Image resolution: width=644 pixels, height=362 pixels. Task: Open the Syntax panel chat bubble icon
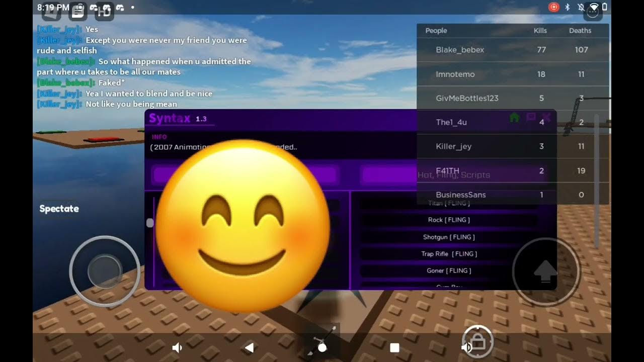530,118
